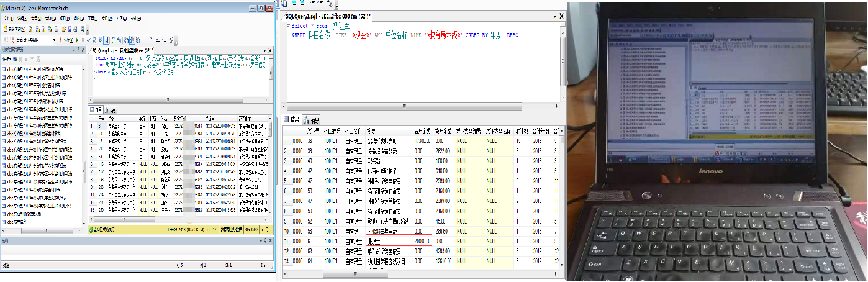Open the left window's active documents dropdown arrow
The height and width of the screenshot is (282, 868).
pos(263,50)
